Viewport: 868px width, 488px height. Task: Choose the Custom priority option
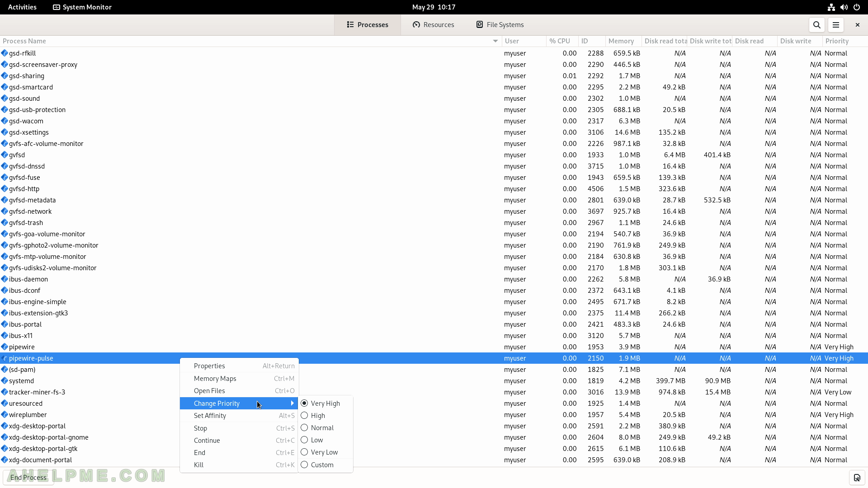pos(325,465)
